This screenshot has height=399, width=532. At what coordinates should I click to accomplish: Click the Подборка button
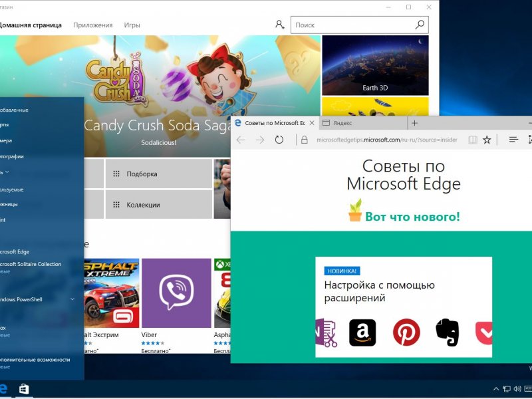coord(158,174)
